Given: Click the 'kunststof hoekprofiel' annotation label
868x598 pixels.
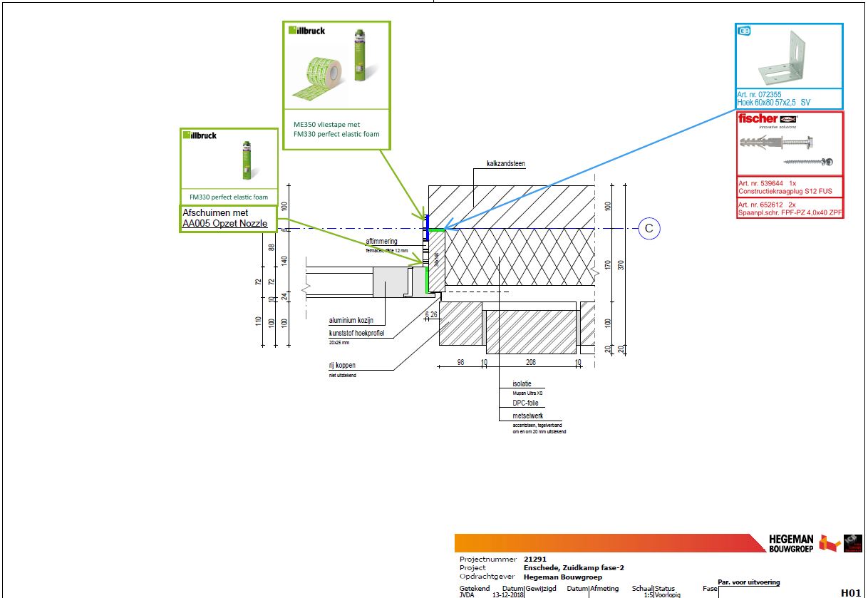Looking at the screenshot, I should pyautogui.click(x=356, y=334).
